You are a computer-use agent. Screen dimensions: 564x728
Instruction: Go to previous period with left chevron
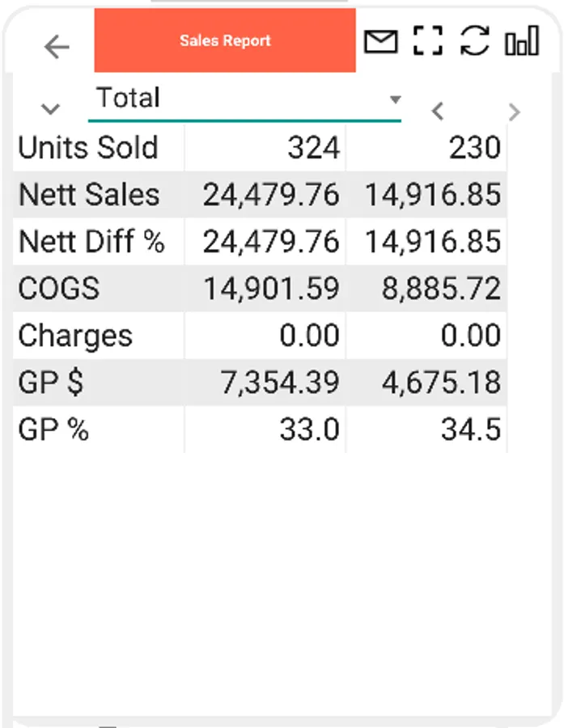[438, 111]
